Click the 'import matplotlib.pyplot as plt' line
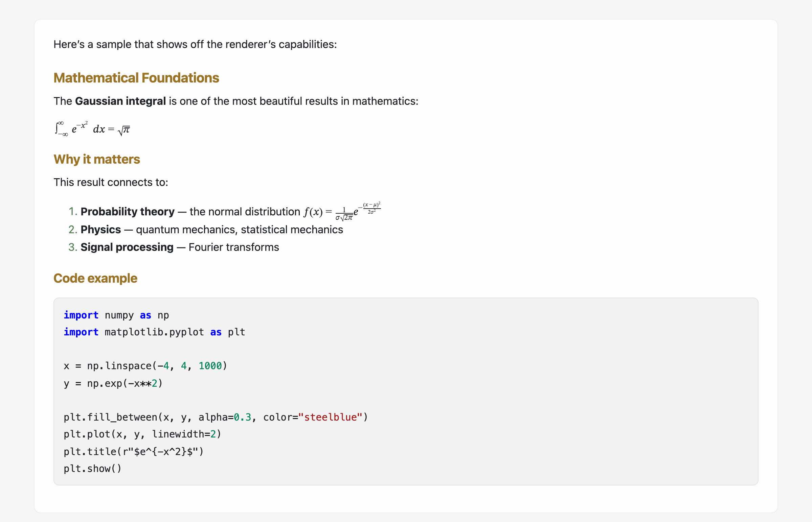This screenshot has width=812, height=522. pyautogui.click(x=154, y=332)
